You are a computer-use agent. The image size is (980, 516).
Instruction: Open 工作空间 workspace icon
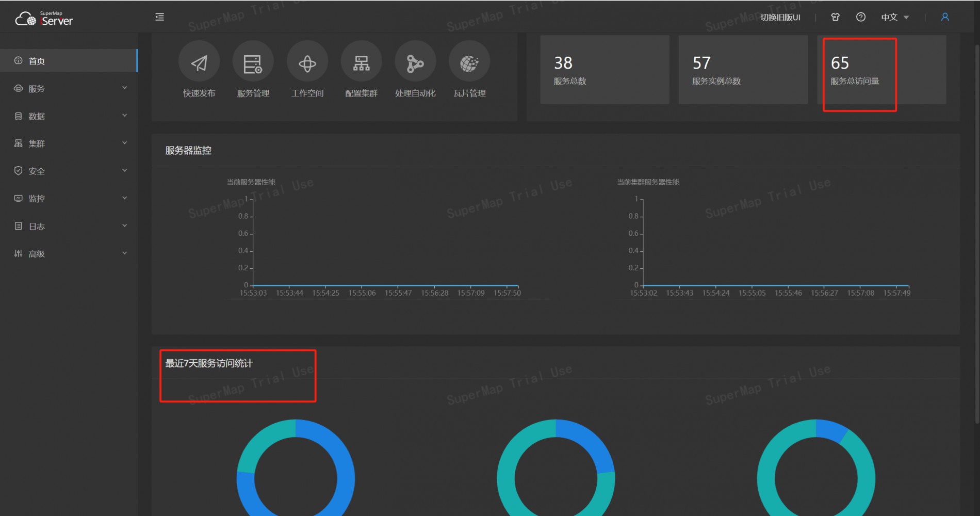[x=307, y=62]
